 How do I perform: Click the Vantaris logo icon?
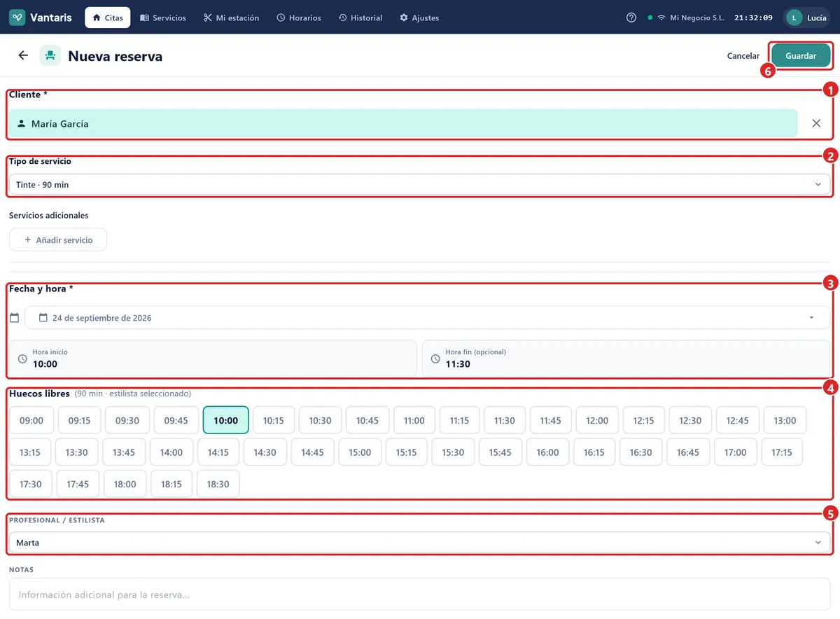point(17,18)
